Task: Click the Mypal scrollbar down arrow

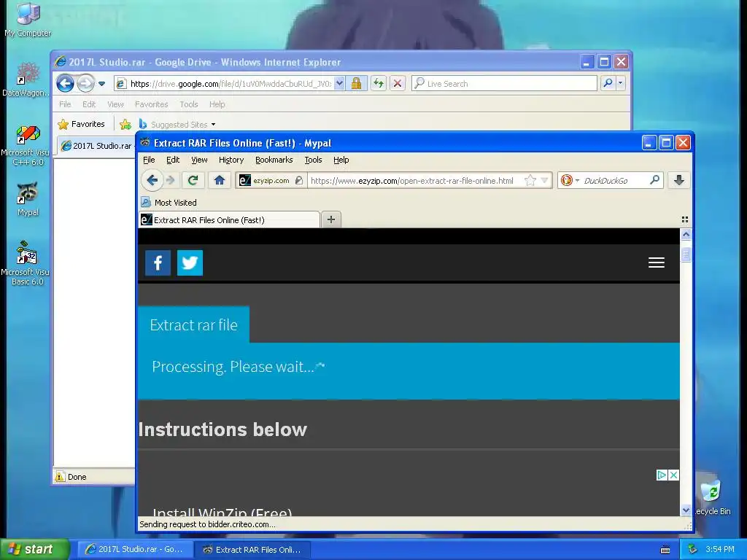Action: 686,510
